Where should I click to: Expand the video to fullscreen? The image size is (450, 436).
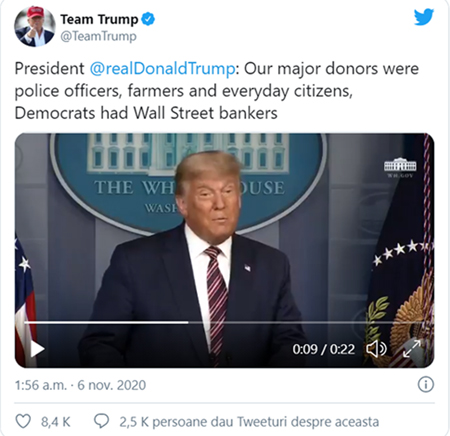[412, 349]
